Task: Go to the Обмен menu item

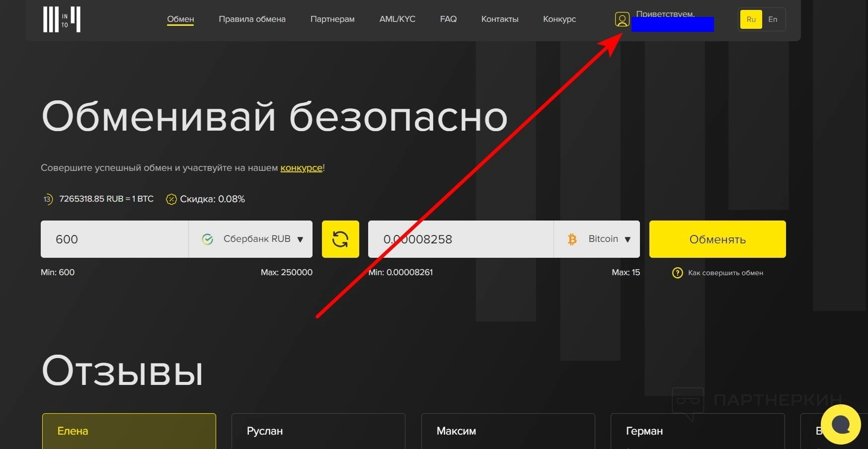Action: 180,19
